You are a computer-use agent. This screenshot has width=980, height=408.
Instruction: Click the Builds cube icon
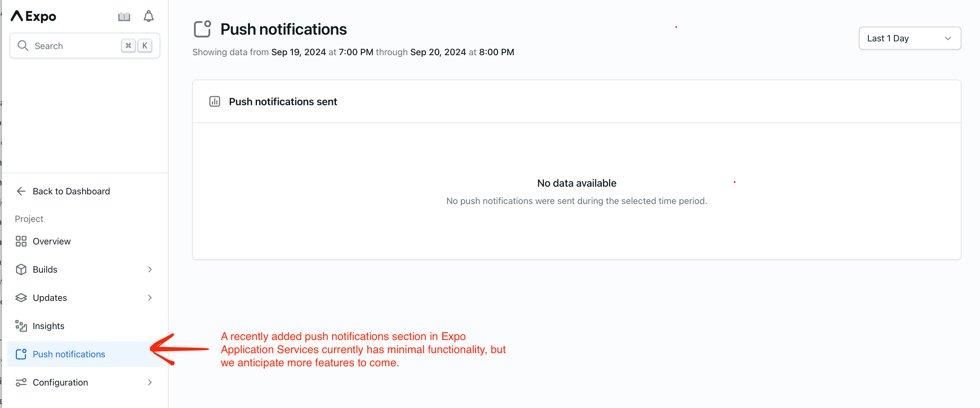pyautogui.click(x=21, y=269)
